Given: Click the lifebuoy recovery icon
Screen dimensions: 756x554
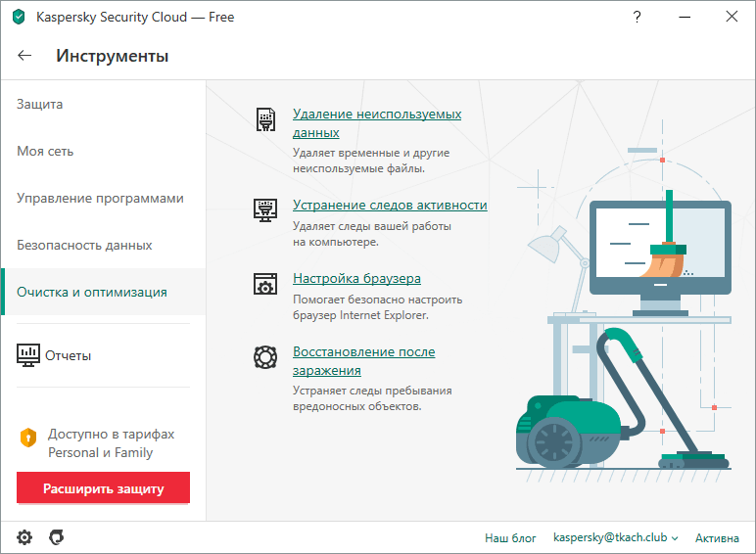Looking at the screenshot, I should pyautogui.click(x=265, y=357).
